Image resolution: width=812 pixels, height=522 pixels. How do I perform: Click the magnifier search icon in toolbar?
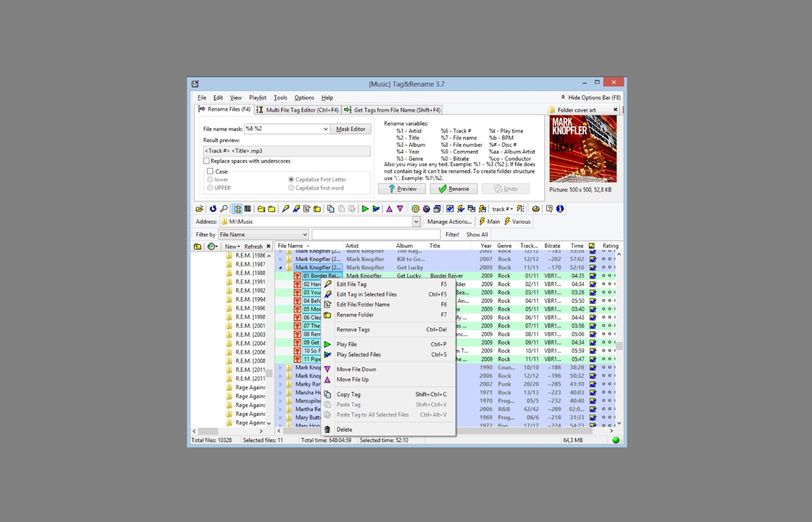pos(224,209)
